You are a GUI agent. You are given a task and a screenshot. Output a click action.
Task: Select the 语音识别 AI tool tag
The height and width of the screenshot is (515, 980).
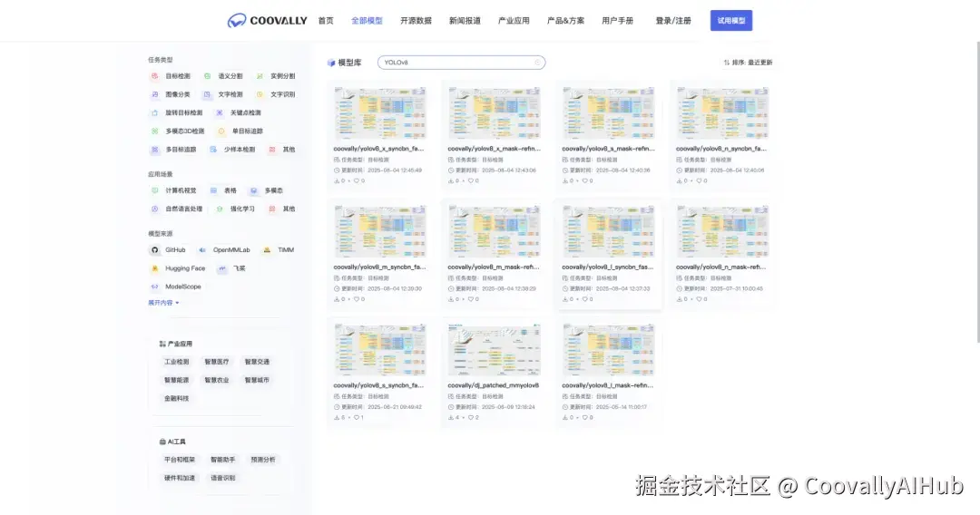(x=223, y=478)
